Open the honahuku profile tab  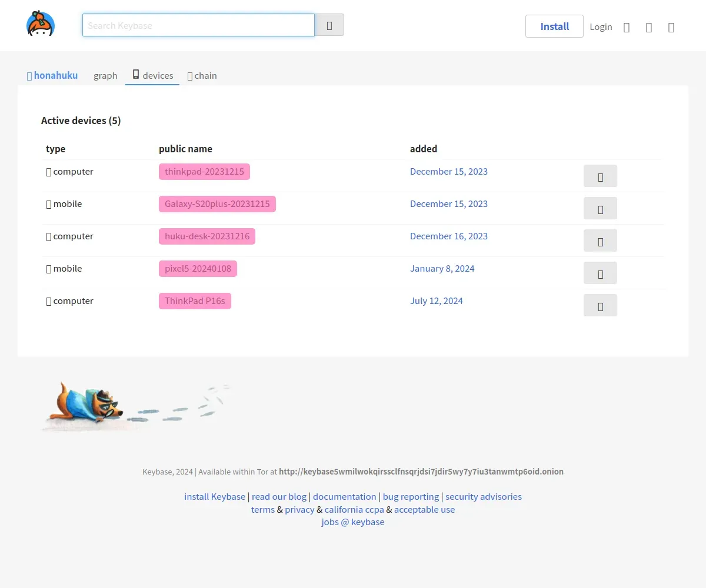click(x=52, y=75)
